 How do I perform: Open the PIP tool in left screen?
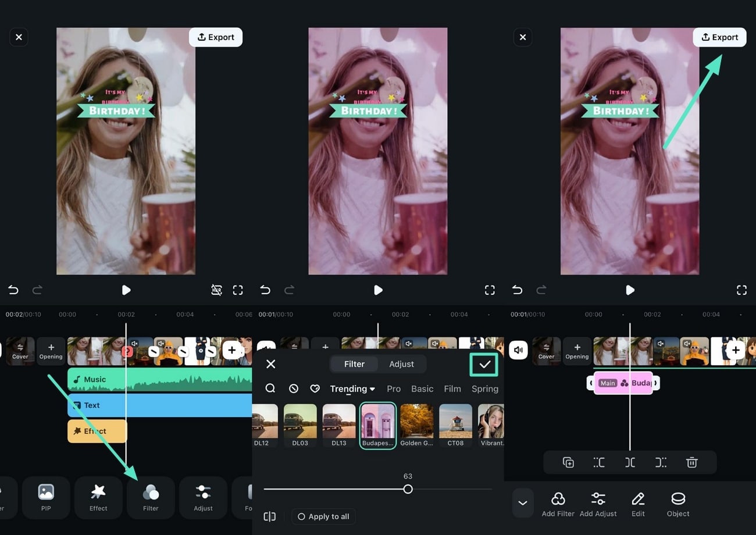[46, 497]
